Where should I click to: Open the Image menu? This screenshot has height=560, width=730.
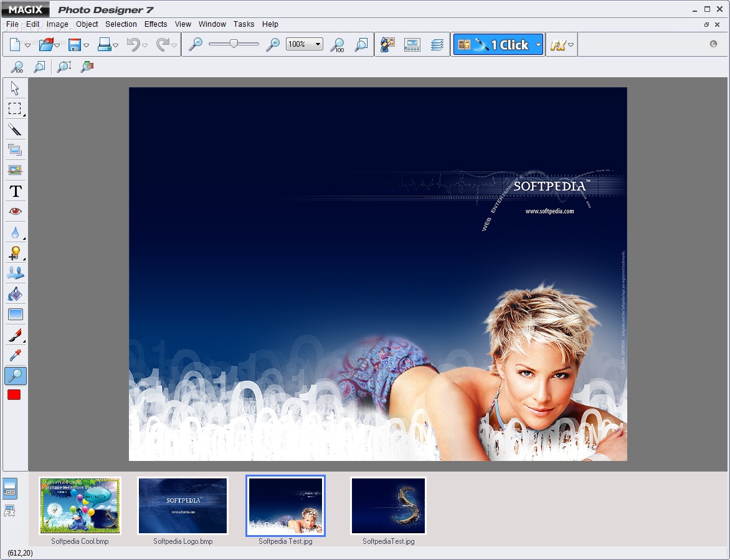pos(57,24)
